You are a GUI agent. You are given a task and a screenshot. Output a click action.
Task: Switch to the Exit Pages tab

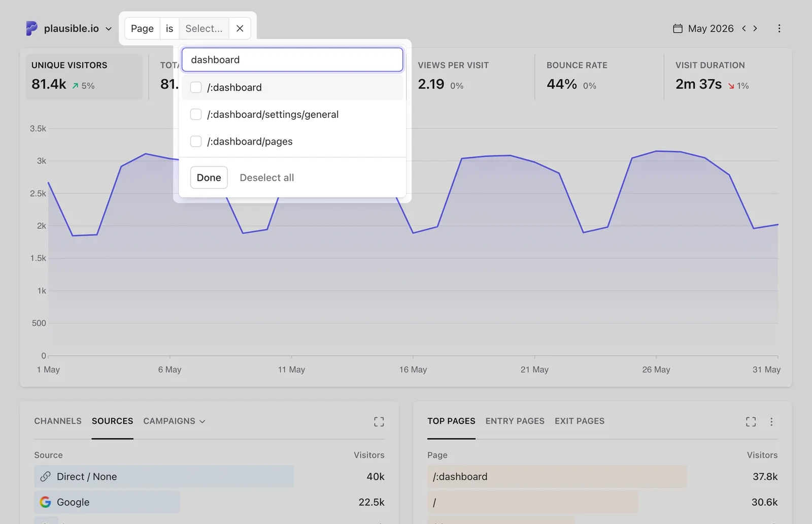580,421
